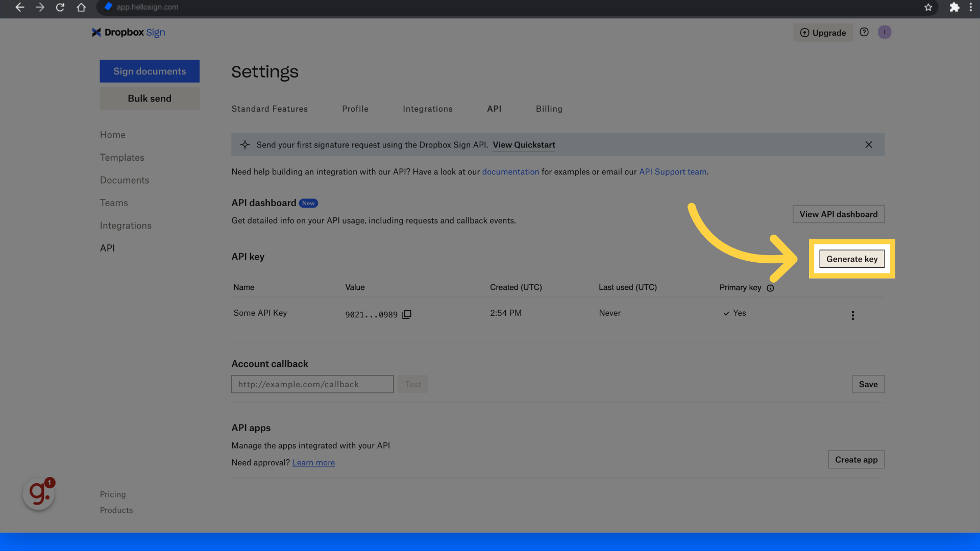Image resolution: width=980 pixels, height=551 pixels.
Task: Click the Bulk send button
Action: point(150,98)
